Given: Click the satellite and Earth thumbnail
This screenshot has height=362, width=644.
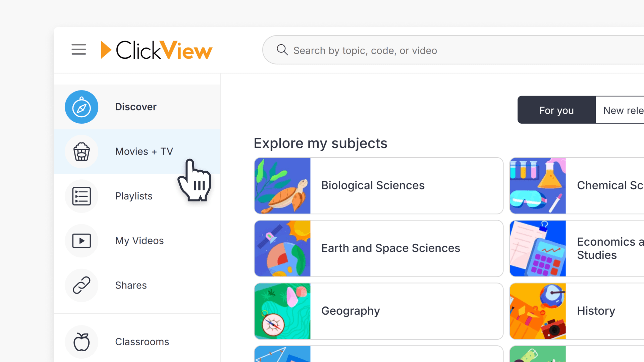Looking at the screenshot, I should click(282, 248).
